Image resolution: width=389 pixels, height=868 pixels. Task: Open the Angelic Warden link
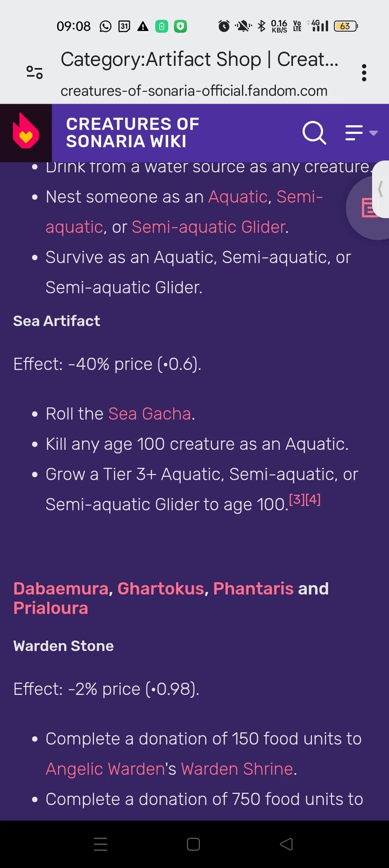coord(105,769)
